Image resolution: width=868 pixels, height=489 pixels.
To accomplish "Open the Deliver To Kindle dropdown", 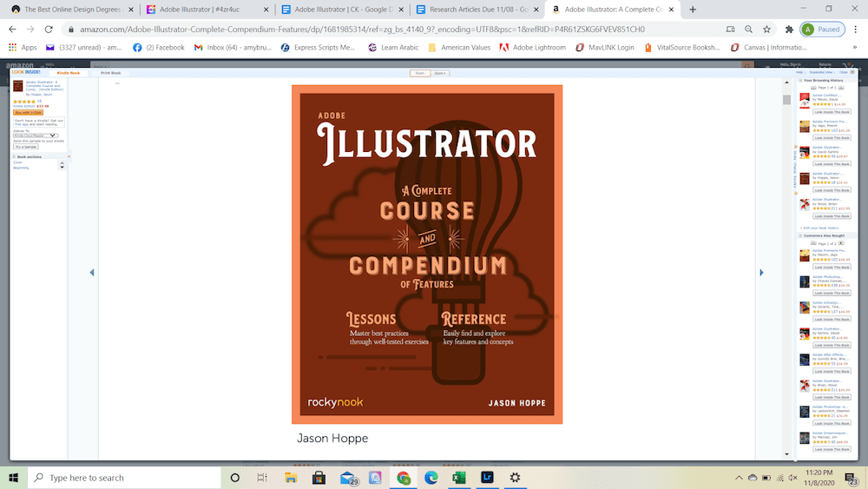I will tap(36, 135).
